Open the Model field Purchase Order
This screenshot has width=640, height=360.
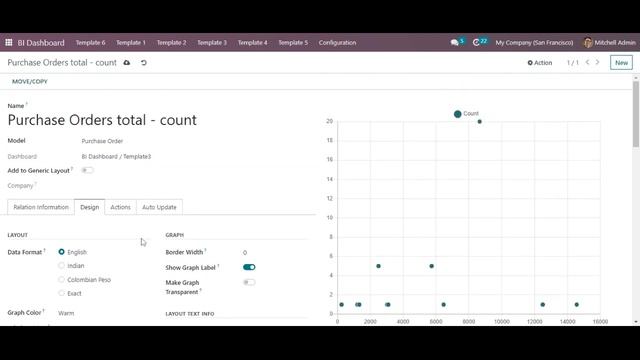[x=102, y=141]
